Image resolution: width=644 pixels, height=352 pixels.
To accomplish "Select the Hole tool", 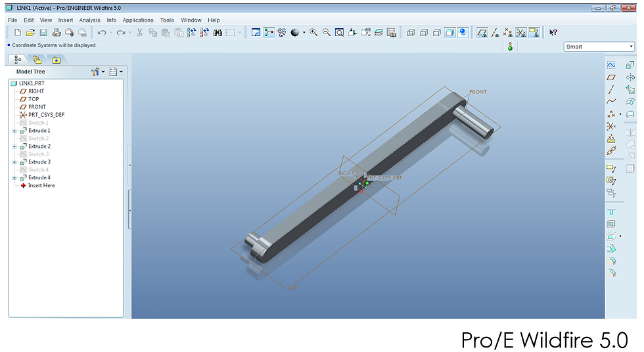I will click(611, 211).
